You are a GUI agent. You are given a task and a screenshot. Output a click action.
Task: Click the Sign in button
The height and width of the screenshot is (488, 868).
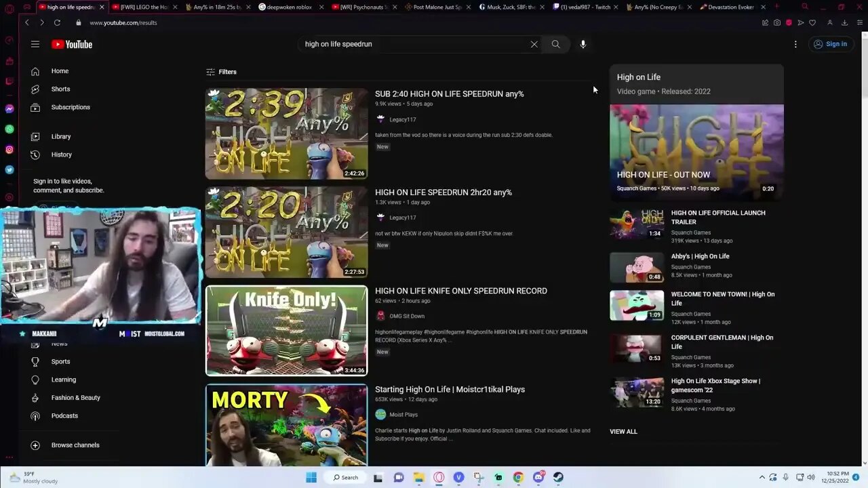(x=830, y=44)
